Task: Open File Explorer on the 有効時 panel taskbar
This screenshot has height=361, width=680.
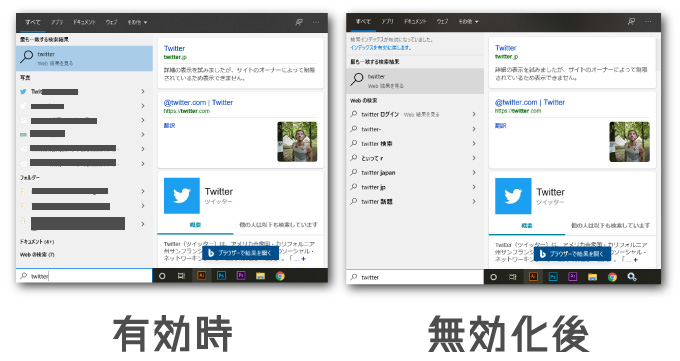Action: click(x=260, y=276)
